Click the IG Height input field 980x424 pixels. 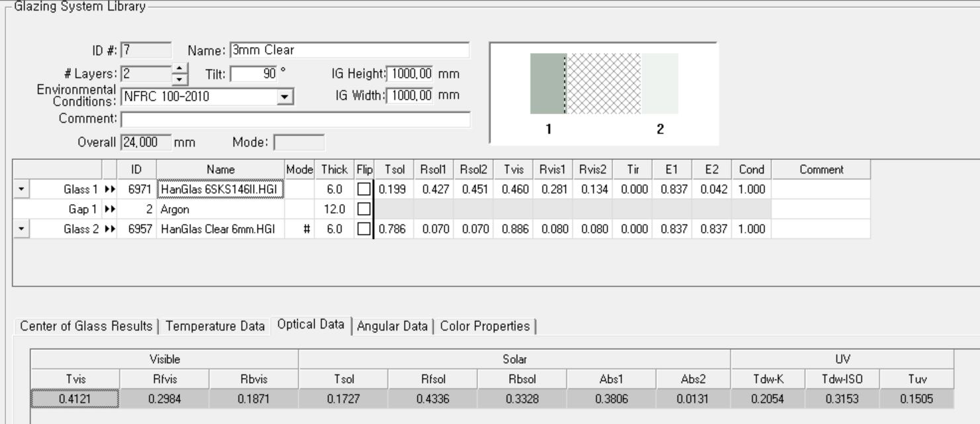tap(410, 74)
